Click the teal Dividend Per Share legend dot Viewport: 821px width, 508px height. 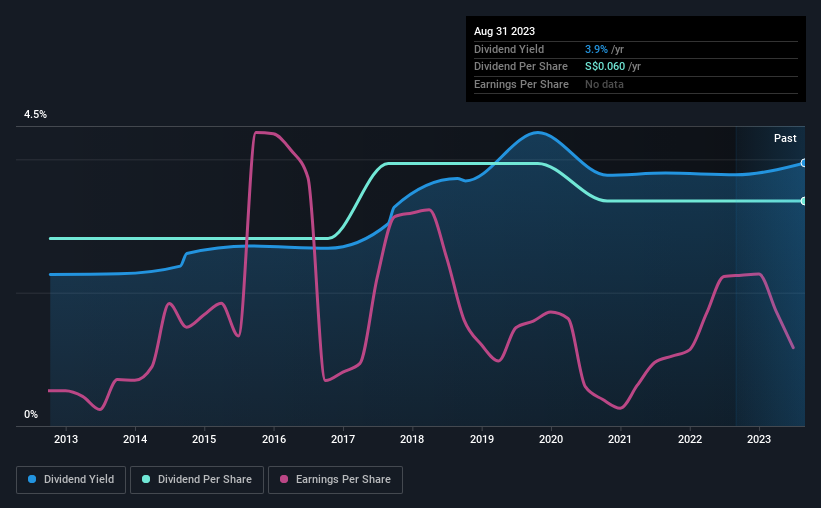[x=146, y=479]
